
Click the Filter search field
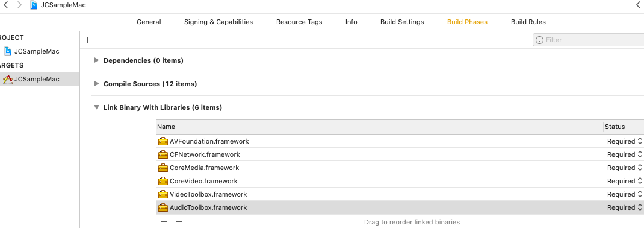click(x=589, y=40)
